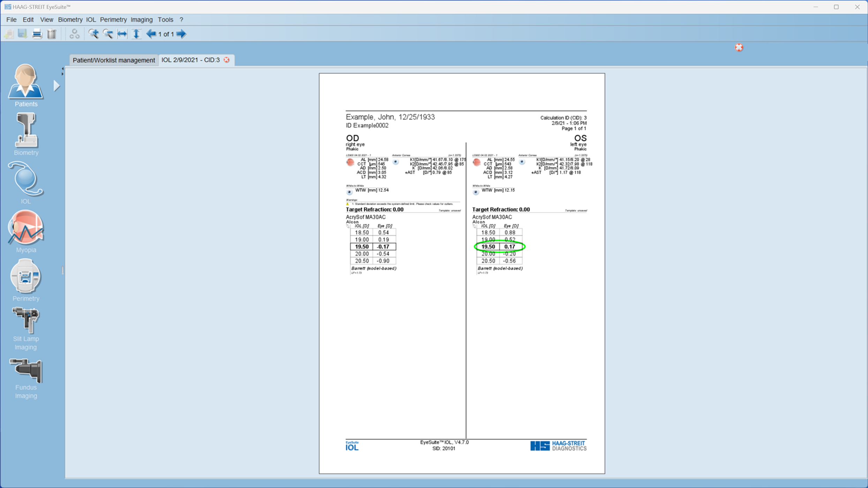This screenshot has height=488, width=868.
Task: Open the Tools menu
Action: 165,20
